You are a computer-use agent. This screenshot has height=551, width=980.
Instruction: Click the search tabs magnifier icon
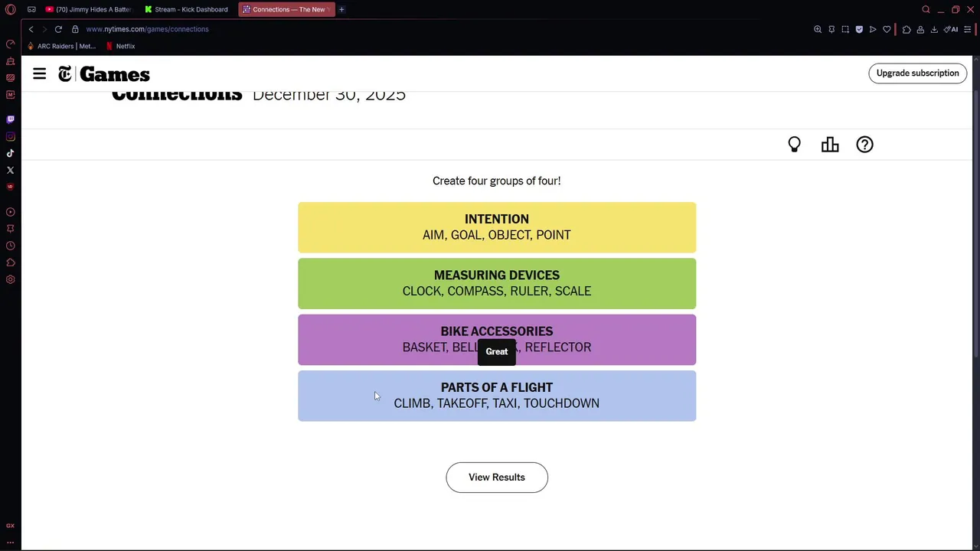click(x=926, y=9)
